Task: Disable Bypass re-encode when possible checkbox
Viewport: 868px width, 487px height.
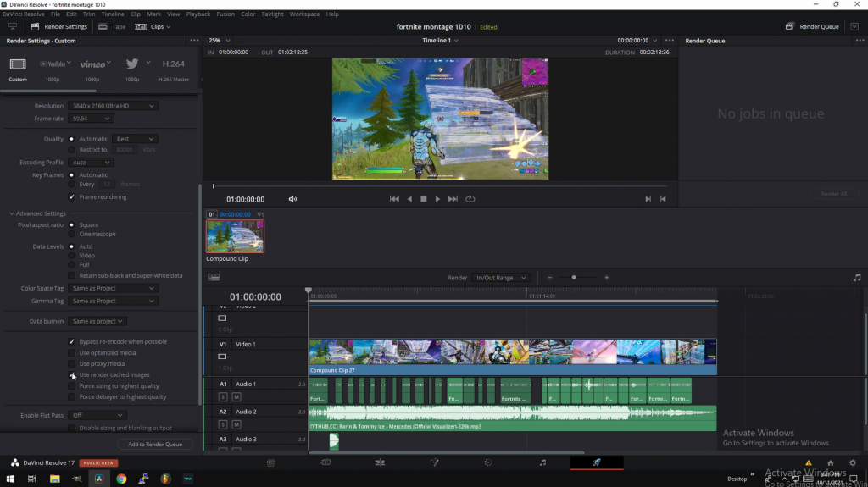Action: 72,341
